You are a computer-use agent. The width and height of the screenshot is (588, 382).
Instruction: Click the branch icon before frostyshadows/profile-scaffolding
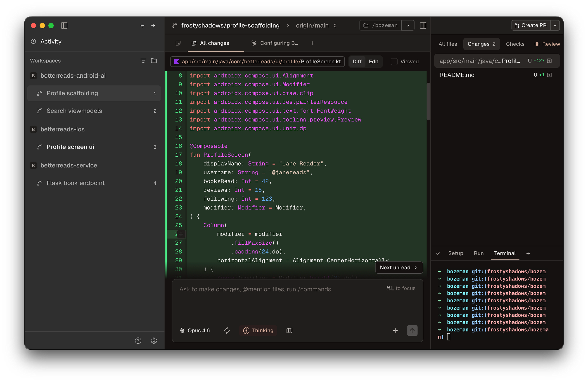point(175,26)
